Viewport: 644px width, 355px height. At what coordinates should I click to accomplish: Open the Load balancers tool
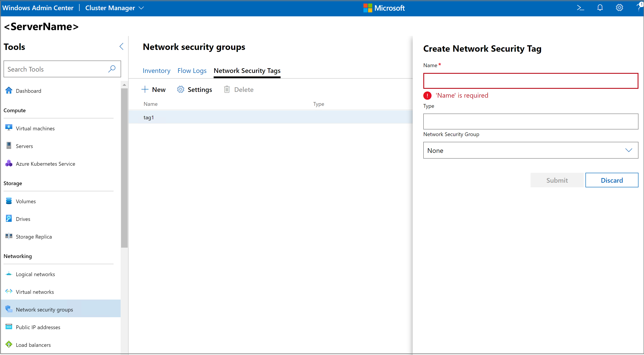[33, 345]
